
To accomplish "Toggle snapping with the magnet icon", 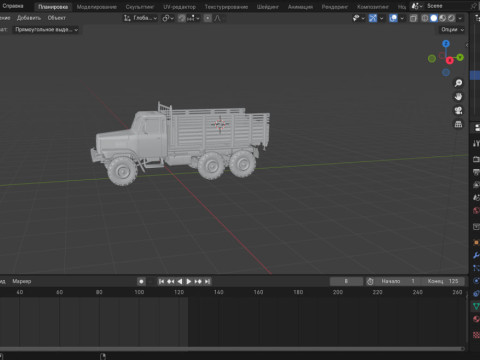I will 182,18.
